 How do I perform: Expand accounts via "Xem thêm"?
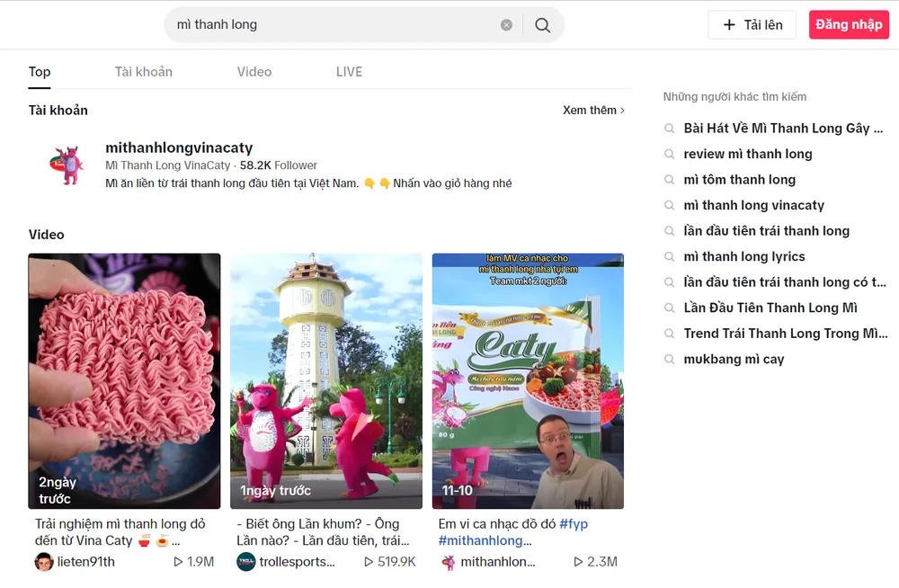point(592,110)
